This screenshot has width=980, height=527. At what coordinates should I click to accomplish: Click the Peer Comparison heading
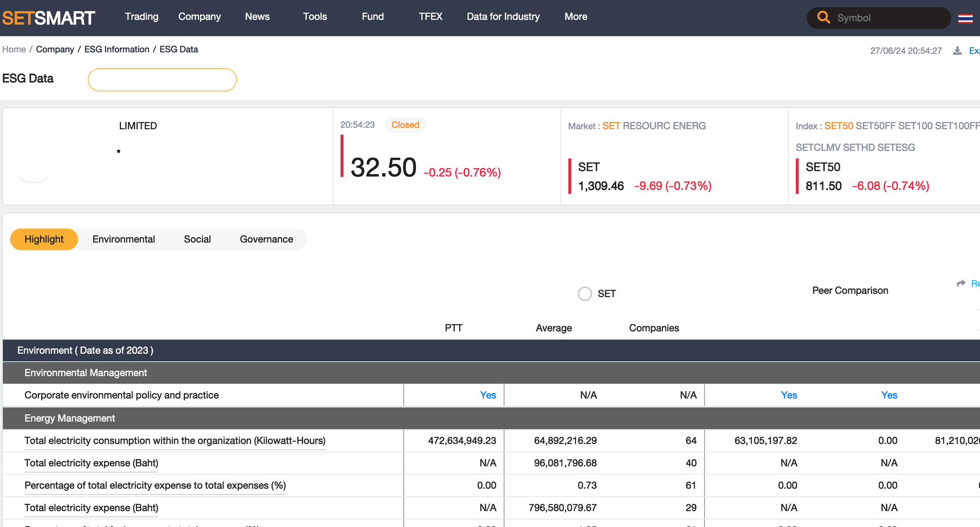click(x=850, y=290)
